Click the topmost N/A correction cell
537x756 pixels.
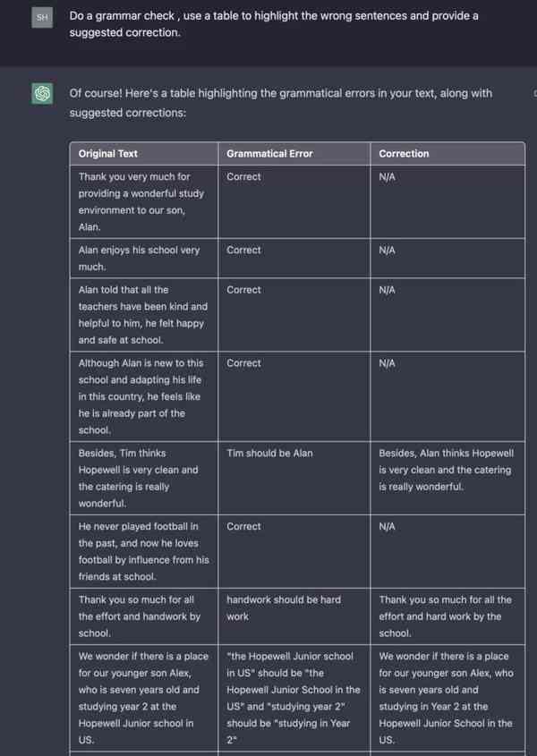pyautogui.click(x=385, y=176)
